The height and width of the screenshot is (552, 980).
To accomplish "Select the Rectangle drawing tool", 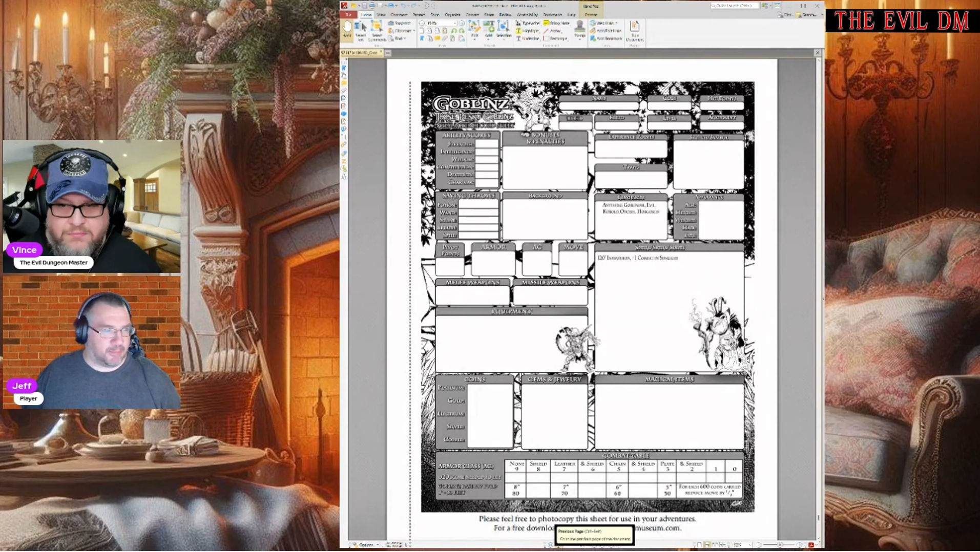I will pyautogui.click(x=555, y=39).
